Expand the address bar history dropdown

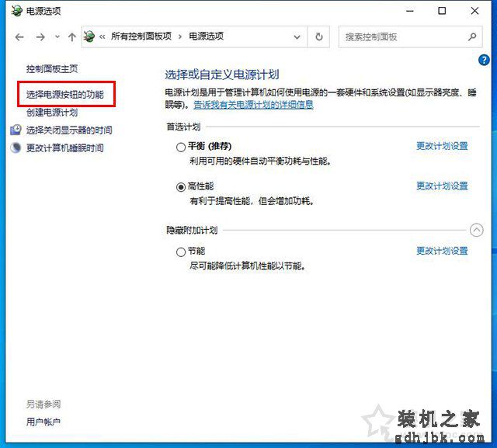pos(297,37)
